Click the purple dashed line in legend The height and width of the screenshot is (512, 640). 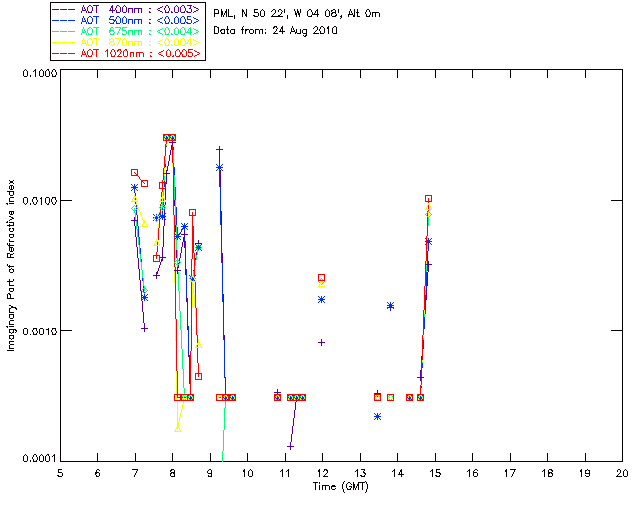pos(64,9)
